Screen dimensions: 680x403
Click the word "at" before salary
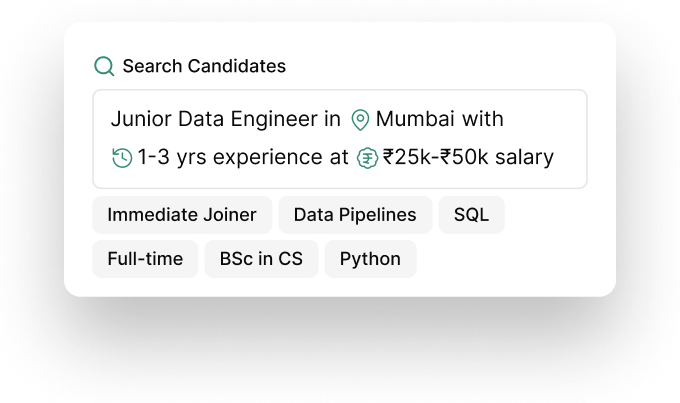pyautogui.click(x=339, y=158)
